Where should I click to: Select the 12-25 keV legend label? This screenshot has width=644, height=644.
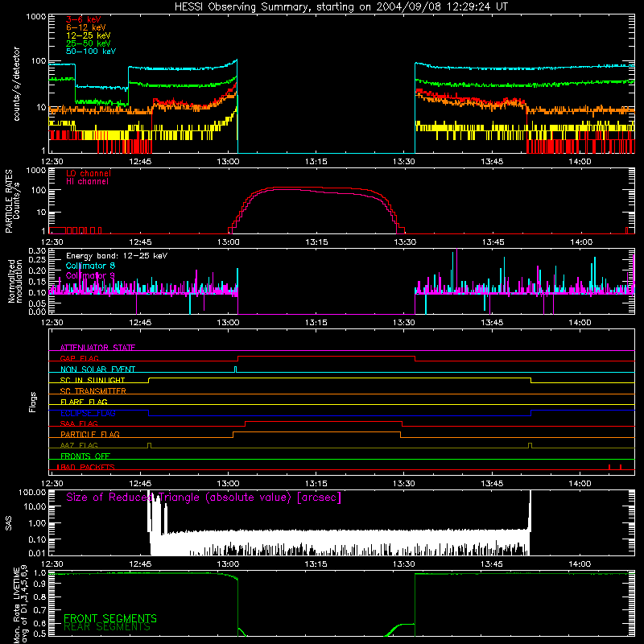(x=89, y=35)
